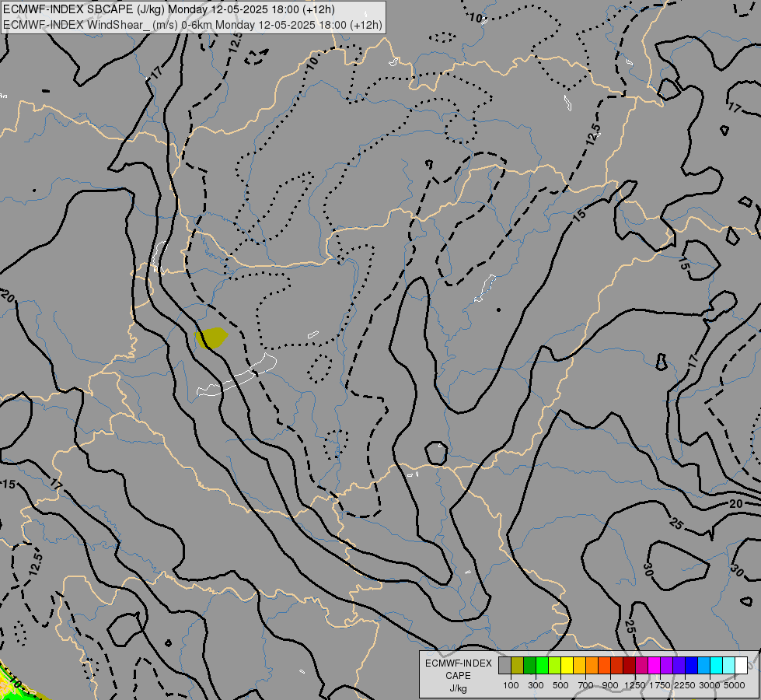
Task: Select the brick red swatch above 900
Action: [x=617, y=665]
